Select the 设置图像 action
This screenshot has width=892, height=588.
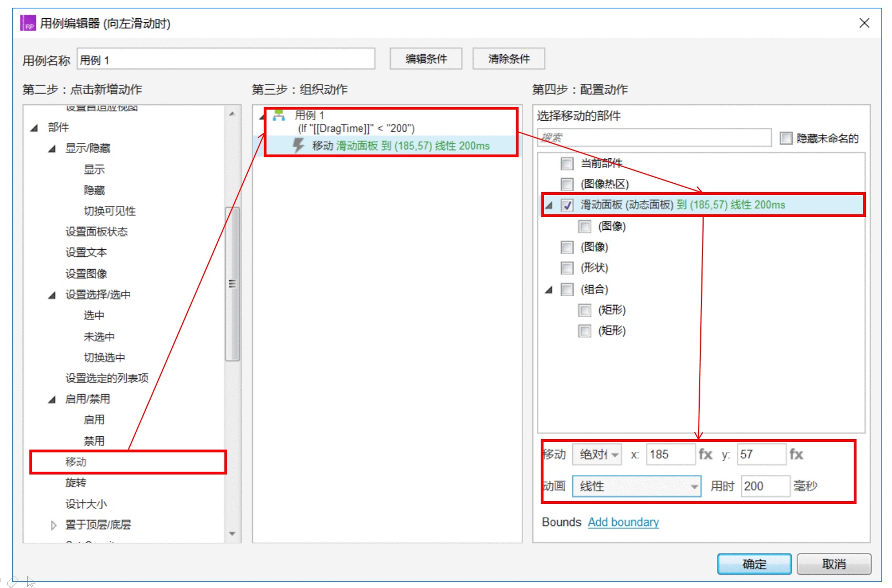pos(86,274)
